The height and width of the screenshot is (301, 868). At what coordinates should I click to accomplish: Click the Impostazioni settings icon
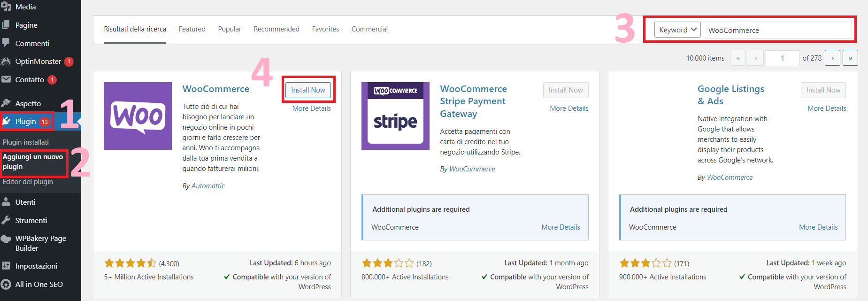click(6, 266)
